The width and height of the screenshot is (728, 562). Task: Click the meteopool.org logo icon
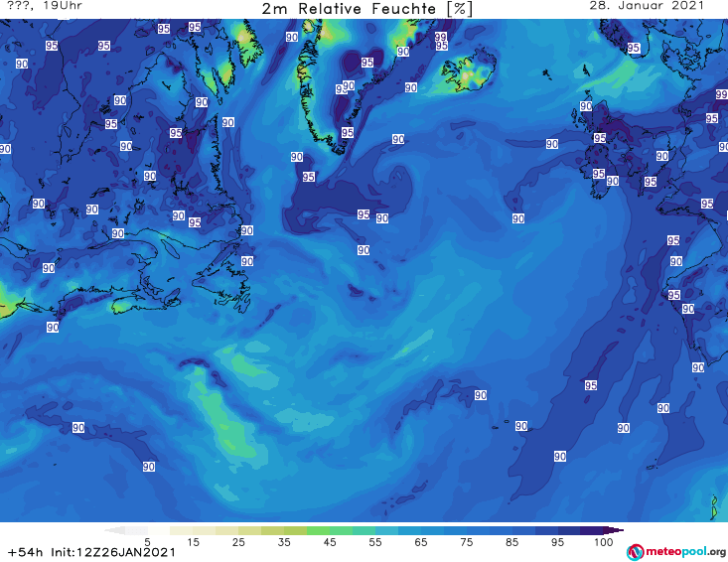tap(636, 552)
